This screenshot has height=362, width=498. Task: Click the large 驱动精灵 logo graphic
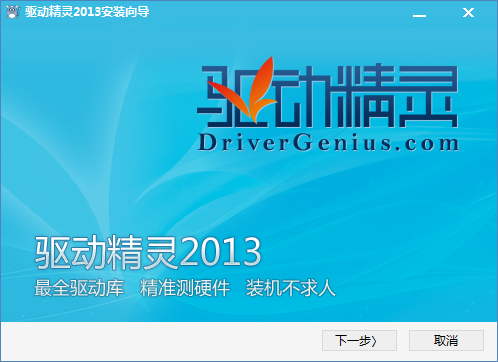tap(328, 93)
